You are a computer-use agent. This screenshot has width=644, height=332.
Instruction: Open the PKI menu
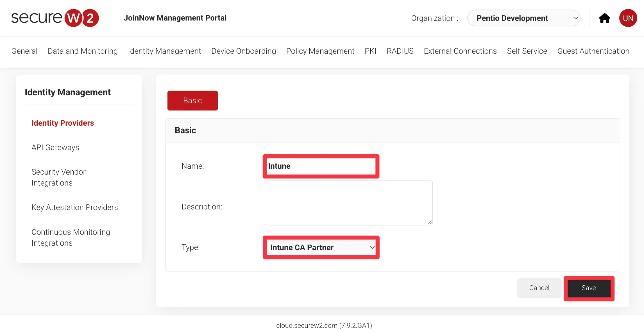point(370,51)
